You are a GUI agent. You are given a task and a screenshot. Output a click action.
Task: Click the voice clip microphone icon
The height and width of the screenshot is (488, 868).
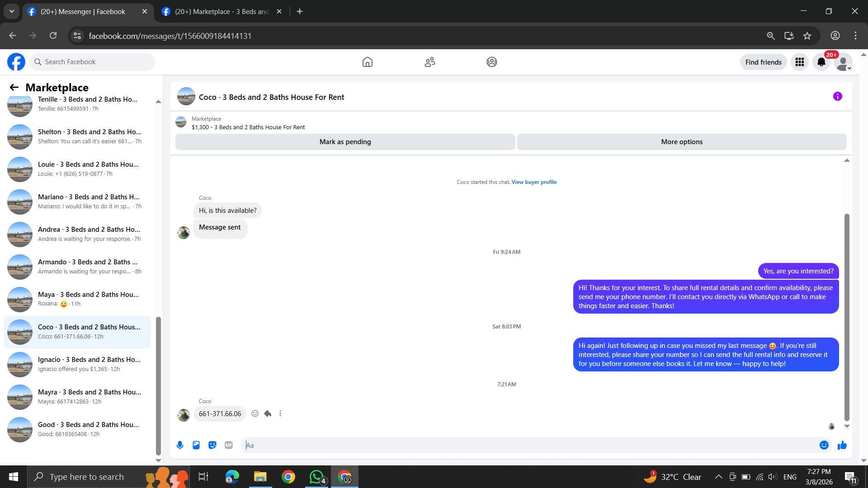pos(180,445)
